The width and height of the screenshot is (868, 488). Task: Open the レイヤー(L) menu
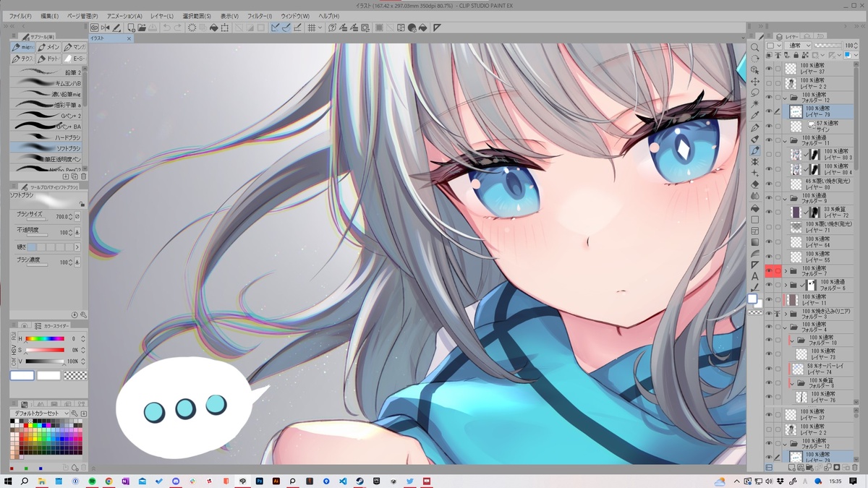[162, 16]
